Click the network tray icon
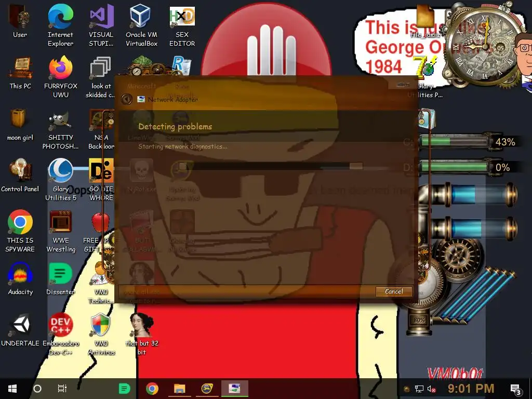Image resolution: width=532 pixels, height=399 pixels. pyautogui.click(x=419, y=389)
